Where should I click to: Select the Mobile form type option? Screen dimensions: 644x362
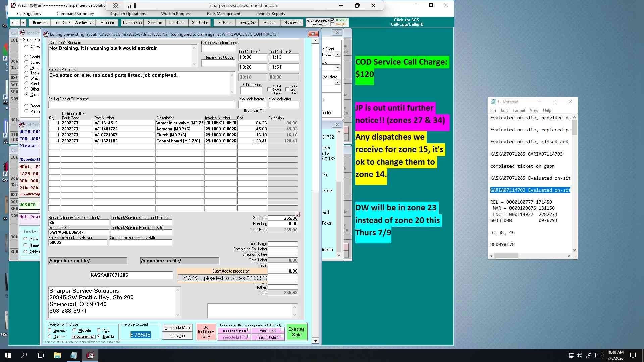(74, 330)
